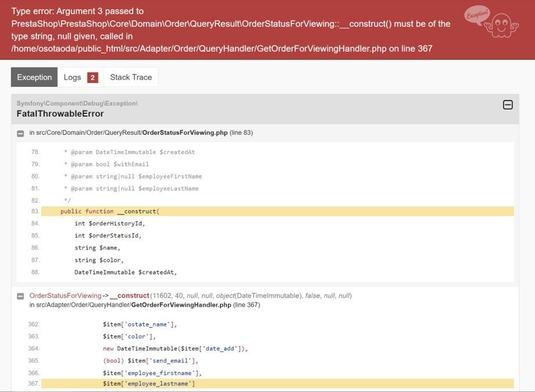535x392 pixels.
Task: Click the (bool) $item['send_email'] line
Action: [x=151, y=361]
